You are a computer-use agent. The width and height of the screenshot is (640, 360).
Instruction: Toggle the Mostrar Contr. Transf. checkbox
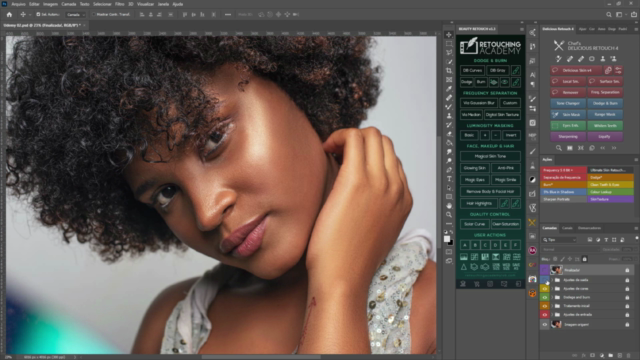click(x=93, y=14)
